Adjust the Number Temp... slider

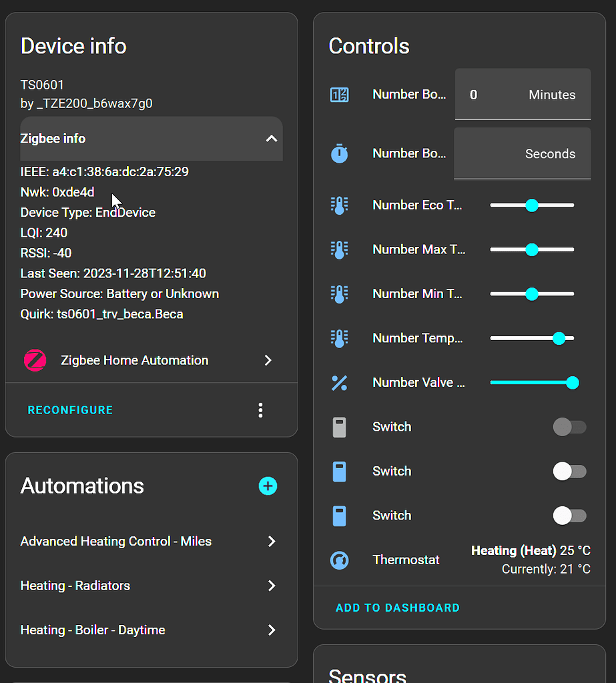pos(532,338)
